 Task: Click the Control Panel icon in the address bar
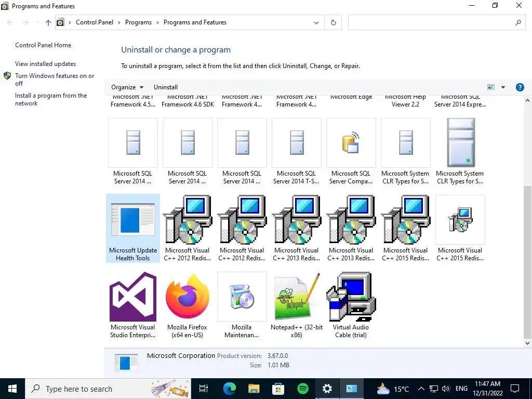pos(60,22)
